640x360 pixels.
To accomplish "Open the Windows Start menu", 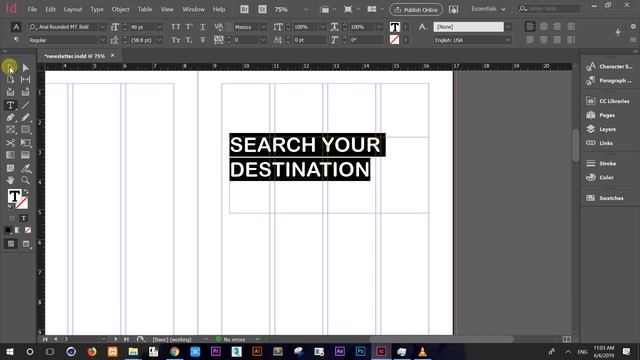I will click(x=9, y=351).
